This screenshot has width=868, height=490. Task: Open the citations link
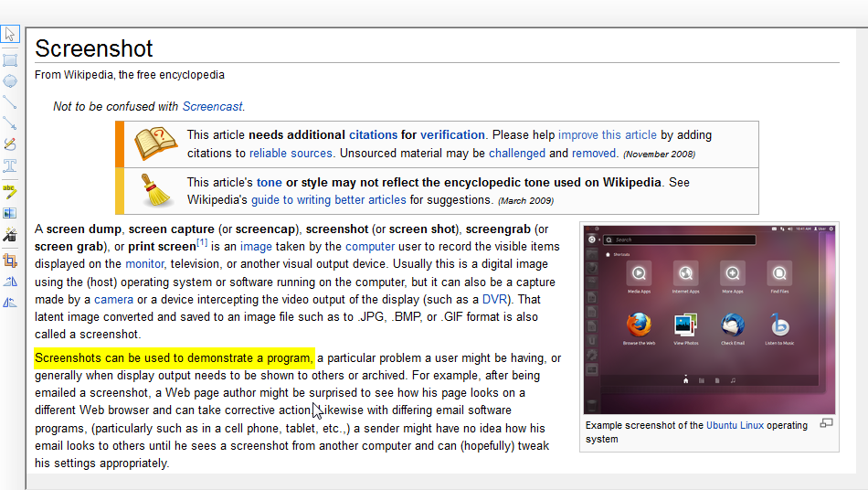373,135
